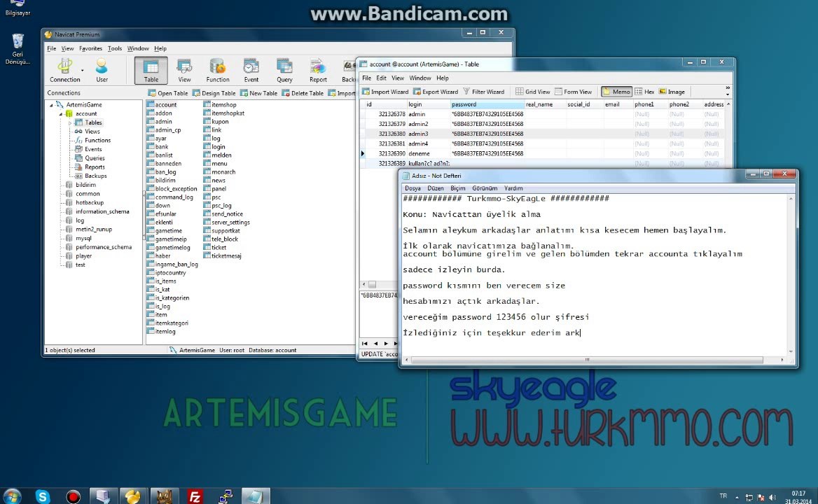The height and width of the screenshot is (504, 818).
Task: Open Navicat Favorites menu
Action: pos(91,48)
